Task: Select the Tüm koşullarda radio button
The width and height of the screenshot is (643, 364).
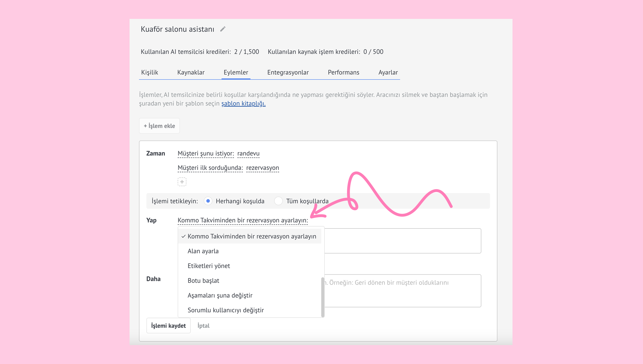Action: [278, 201]
